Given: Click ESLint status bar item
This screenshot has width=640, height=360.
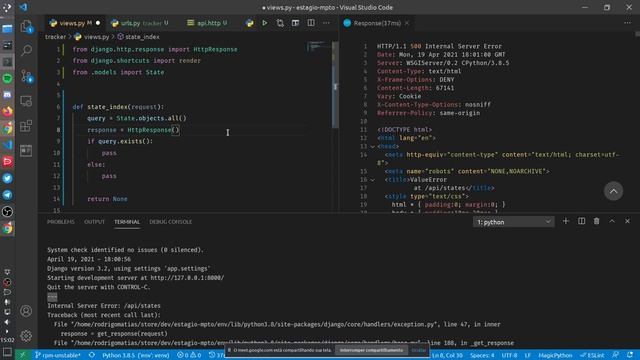Looking at the screenshot, I should tap(592, 355).
